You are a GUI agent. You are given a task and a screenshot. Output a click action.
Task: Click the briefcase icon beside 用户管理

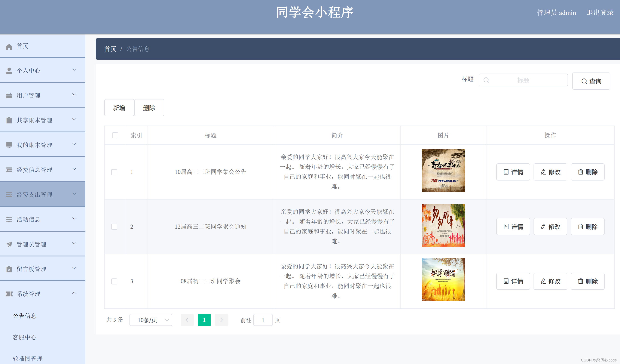click(x=9, y=95)
